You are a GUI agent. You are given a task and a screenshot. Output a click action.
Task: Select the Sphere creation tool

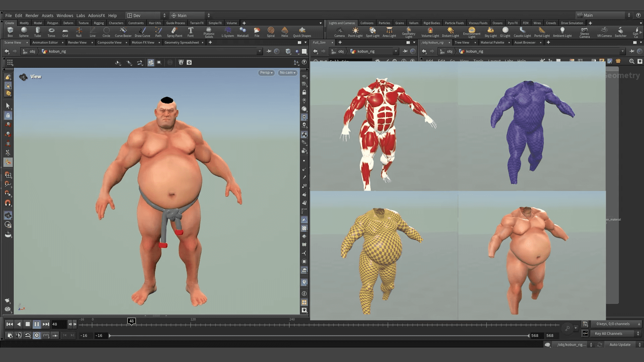24,32
